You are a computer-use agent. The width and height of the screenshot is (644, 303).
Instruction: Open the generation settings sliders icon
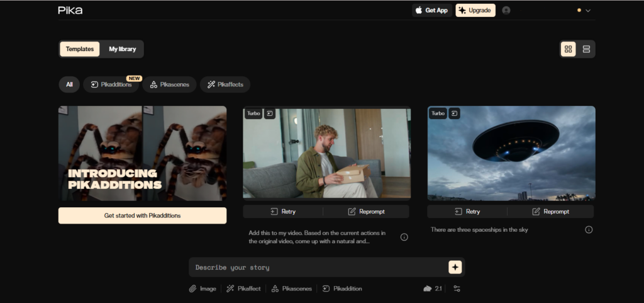click(457, 289)
